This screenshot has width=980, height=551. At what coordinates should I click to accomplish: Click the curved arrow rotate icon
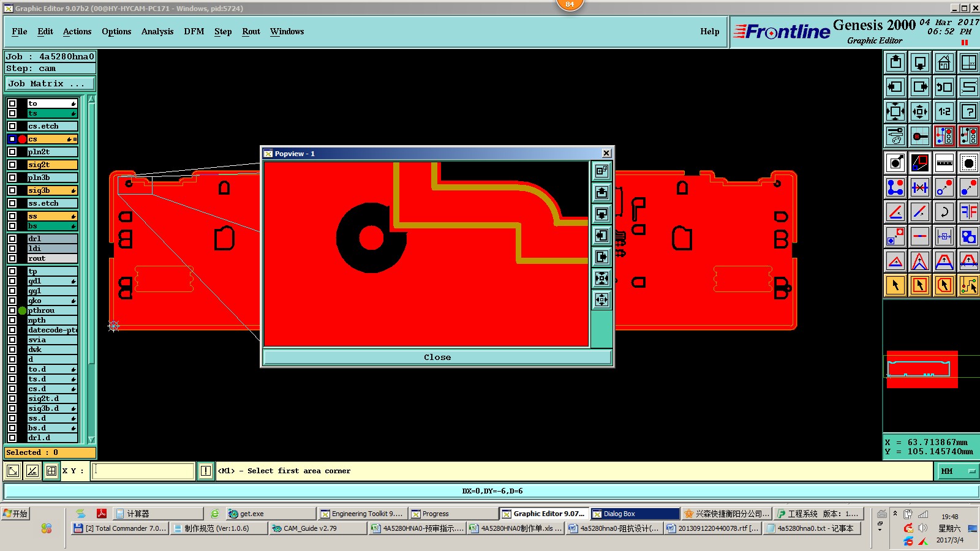pyautogui.click(x=944, y=212)
